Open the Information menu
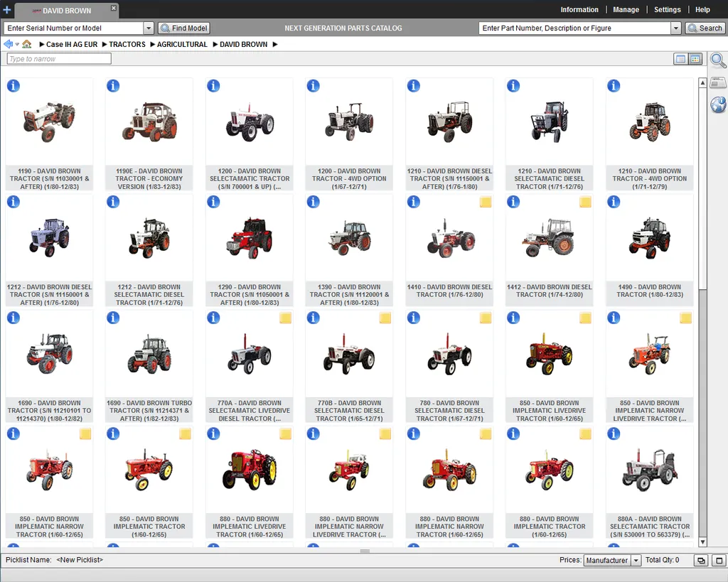The height and width of the screenshot is (582, 728). (579, 9)
